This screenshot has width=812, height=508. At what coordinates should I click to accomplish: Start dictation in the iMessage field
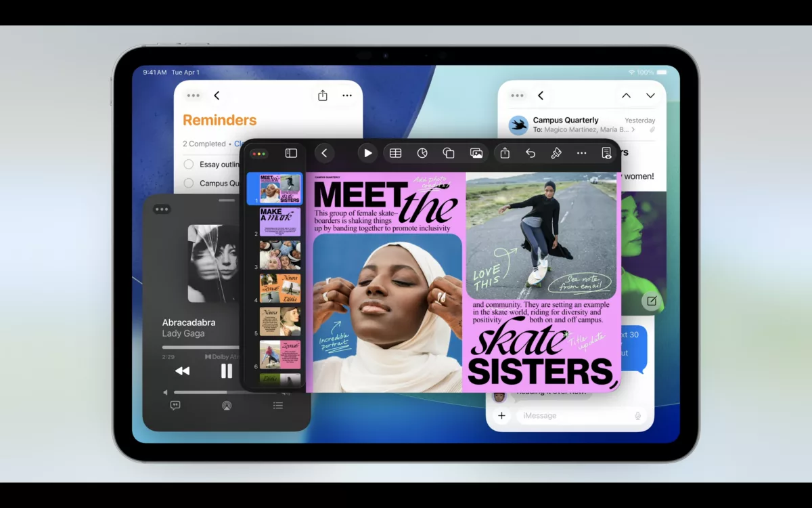click(637, 415)
